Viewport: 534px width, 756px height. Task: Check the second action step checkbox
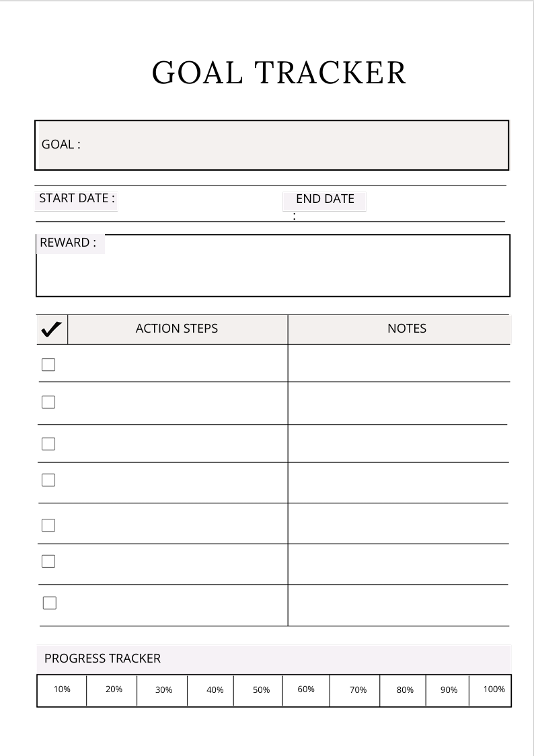[x=48, y=402]
